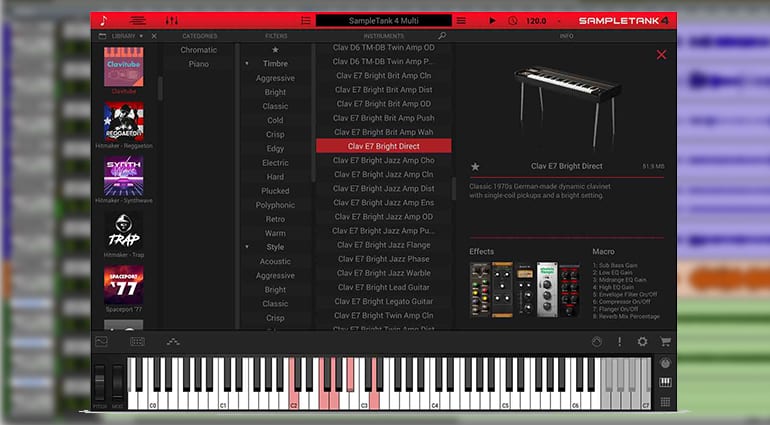The height and width of the screenshot is (425, 770).
Task: Toggle the Electric filter
Action: tap(275, 163)
